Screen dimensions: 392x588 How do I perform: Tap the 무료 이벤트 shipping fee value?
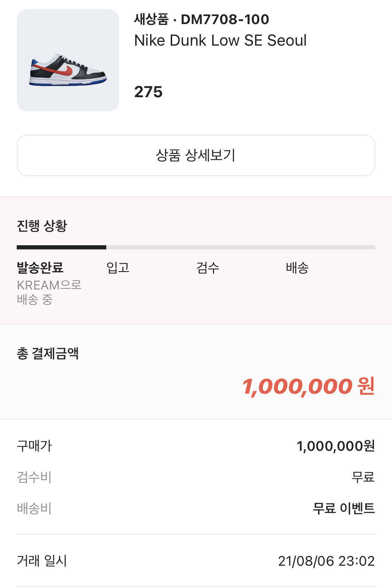pos(344,508)
